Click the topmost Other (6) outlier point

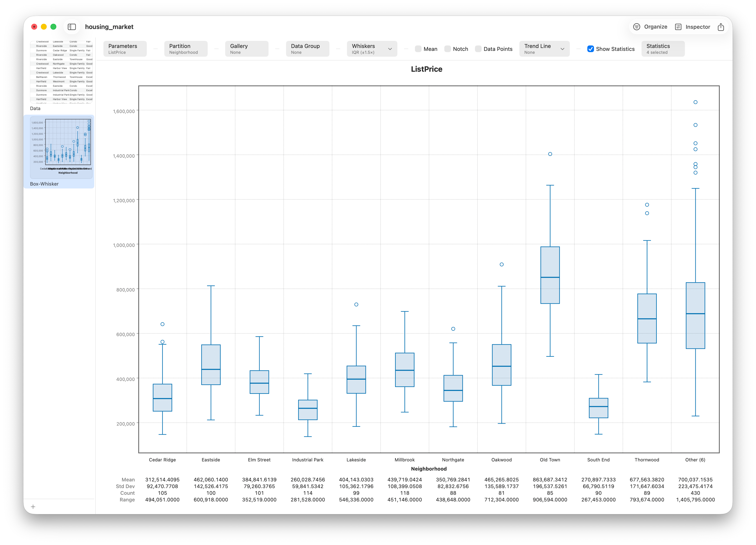(x=695, y=102)
